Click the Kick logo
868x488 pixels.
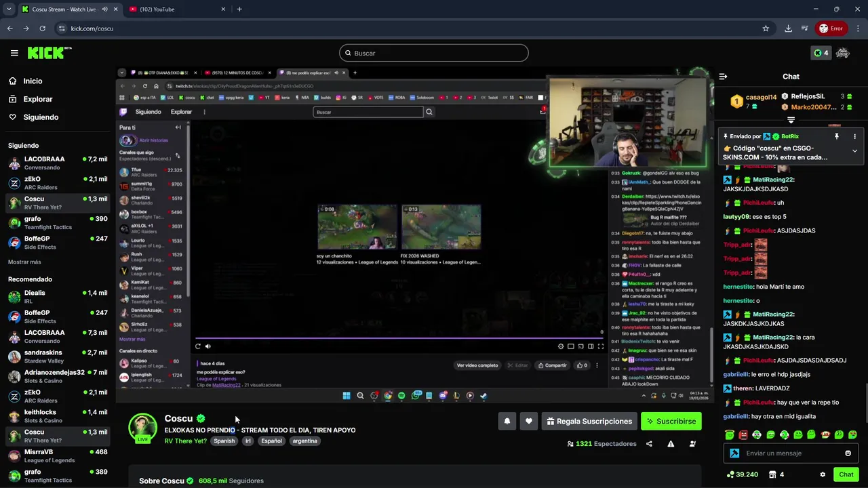point(50,53)
